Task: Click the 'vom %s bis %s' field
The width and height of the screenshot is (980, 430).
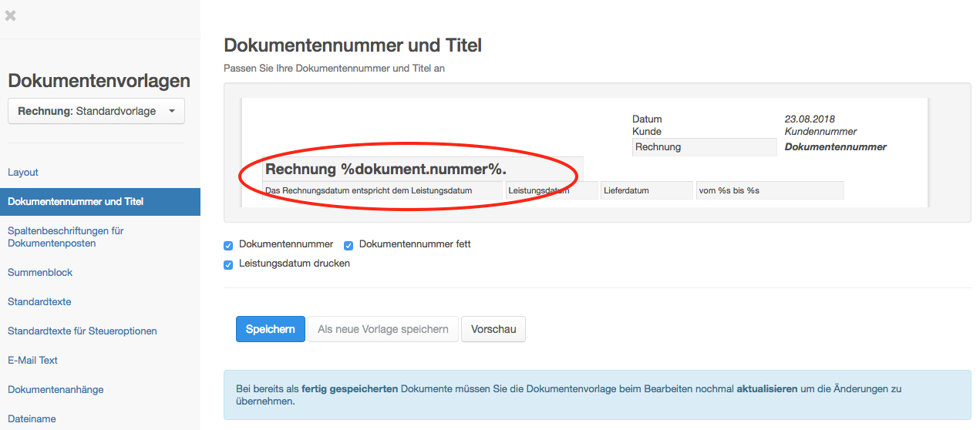Action: pos(770,190)
